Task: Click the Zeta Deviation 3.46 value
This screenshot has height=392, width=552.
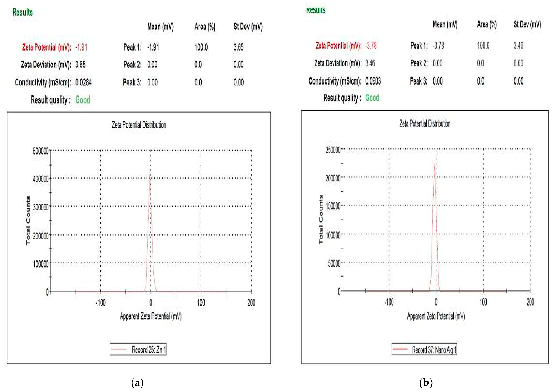Action: click(x=370, y=63)
